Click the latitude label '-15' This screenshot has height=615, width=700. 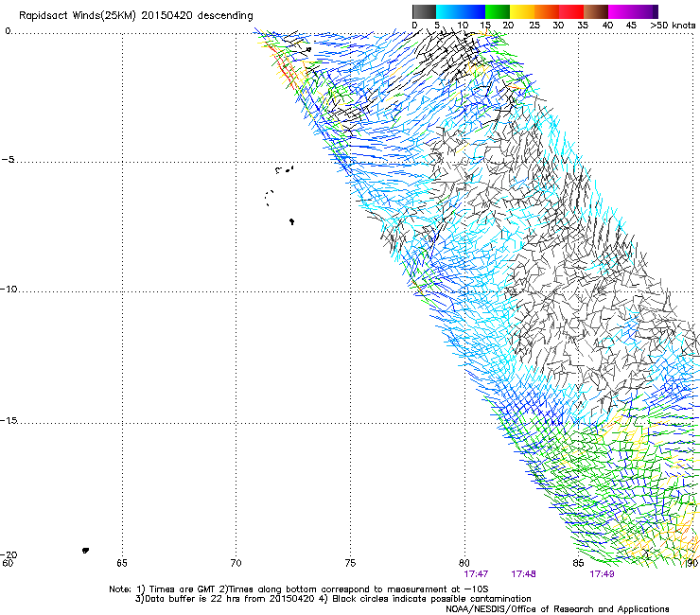pyautogui.click(x=9, y=420)
